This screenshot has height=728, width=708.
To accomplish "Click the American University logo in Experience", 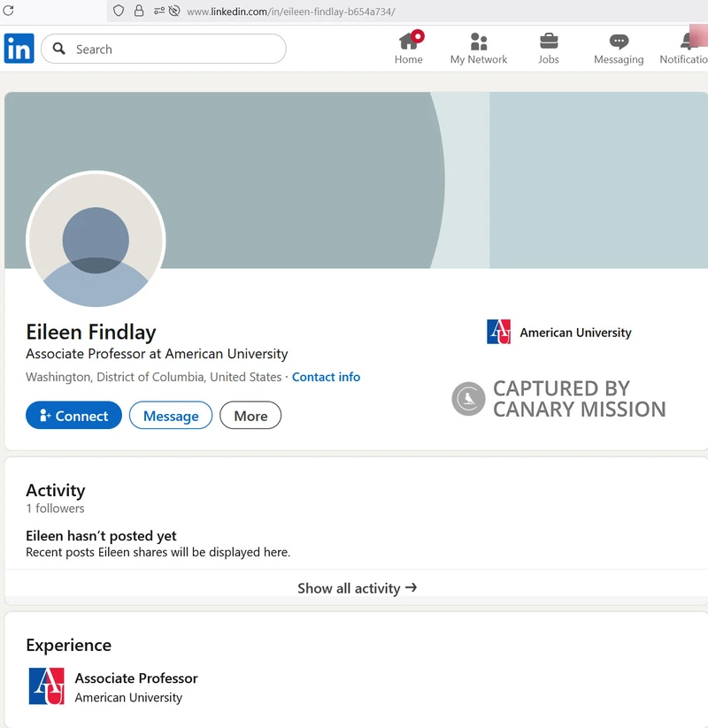I will (x=46, y=686).
